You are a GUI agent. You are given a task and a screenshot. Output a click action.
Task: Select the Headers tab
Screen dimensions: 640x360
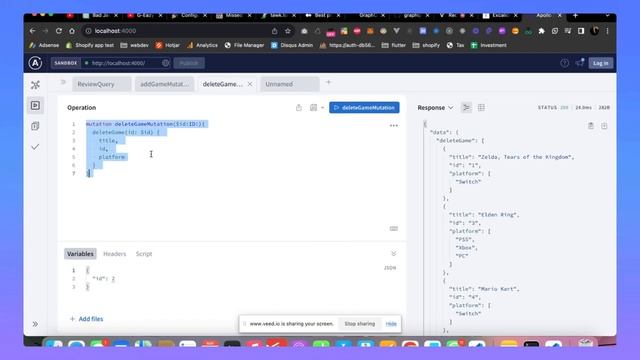click(115, 254)
